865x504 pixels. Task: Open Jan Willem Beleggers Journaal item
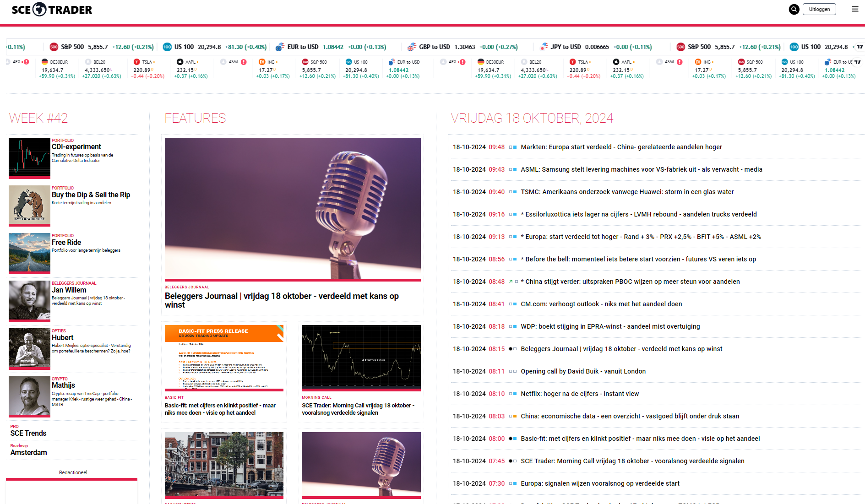click(69, 290)
